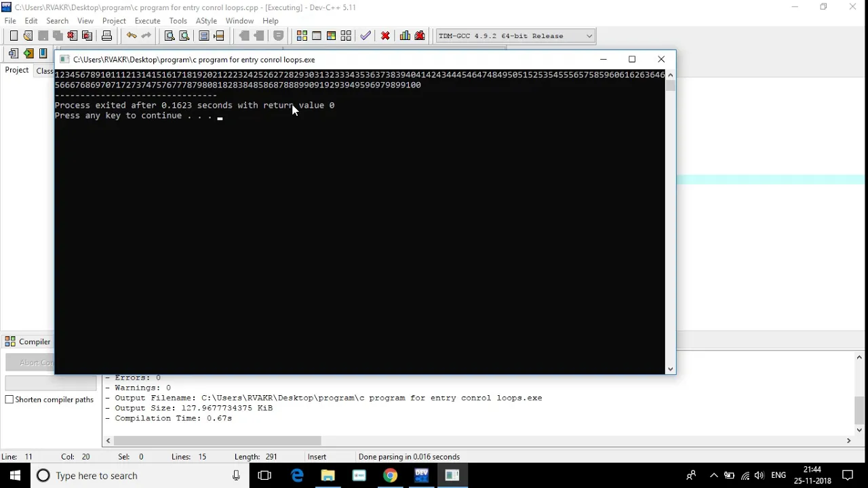Click the Forward navigation toolbar icon
Screen dimensions: 868x488
click(259, 36)
